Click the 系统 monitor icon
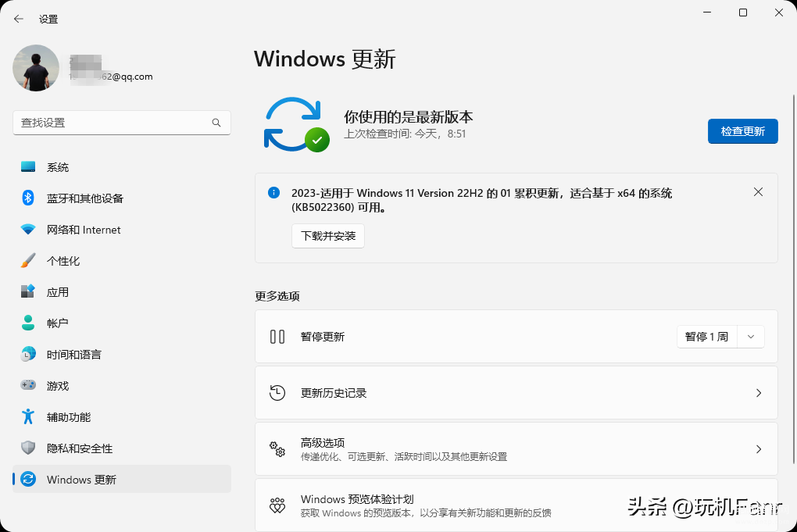This screenshot has height=532, width=797. coord(28,166)
